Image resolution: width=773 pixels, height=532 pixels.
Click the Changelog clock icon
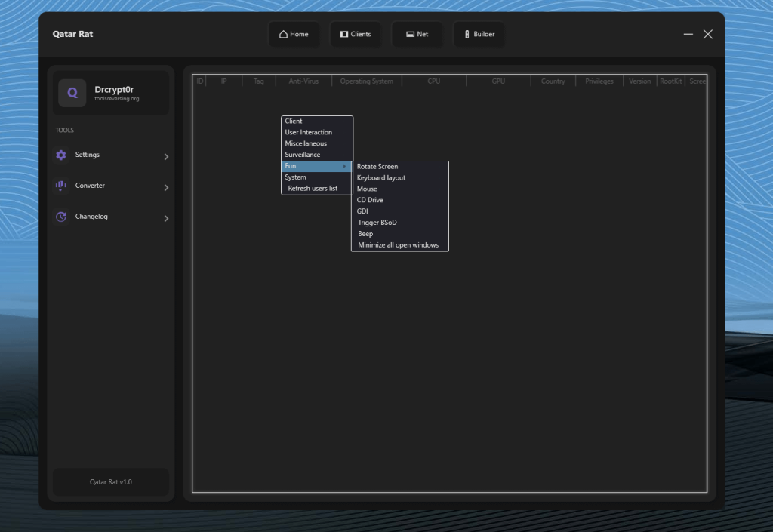click(x=61, y=217)
